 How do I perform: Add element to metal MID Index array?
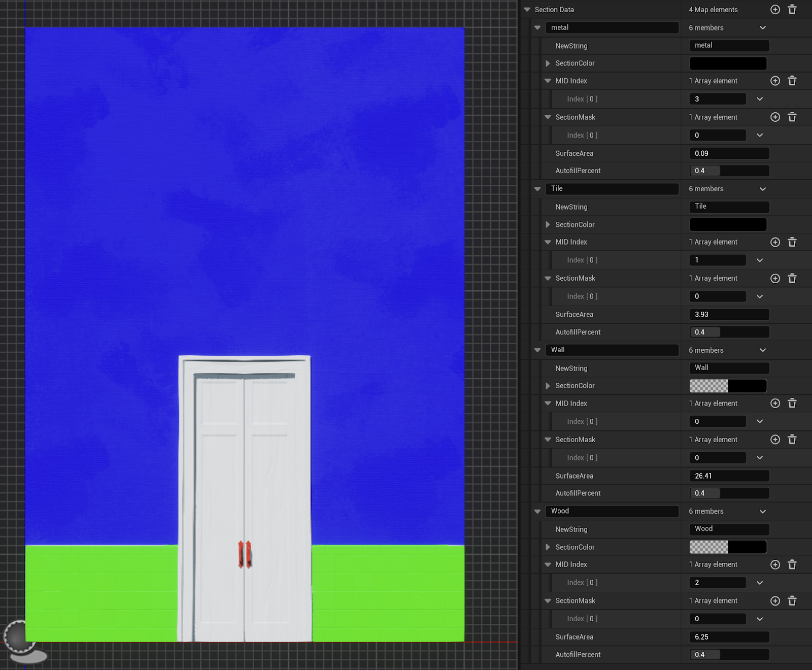point(775,81)
